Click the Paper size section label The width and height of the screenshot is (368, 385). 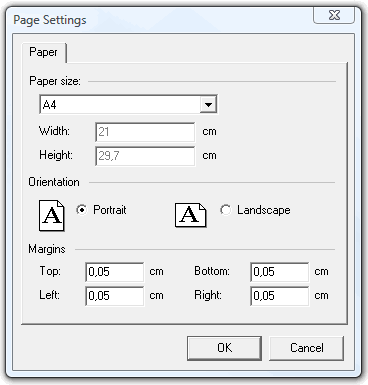click(x=55, y=81)
